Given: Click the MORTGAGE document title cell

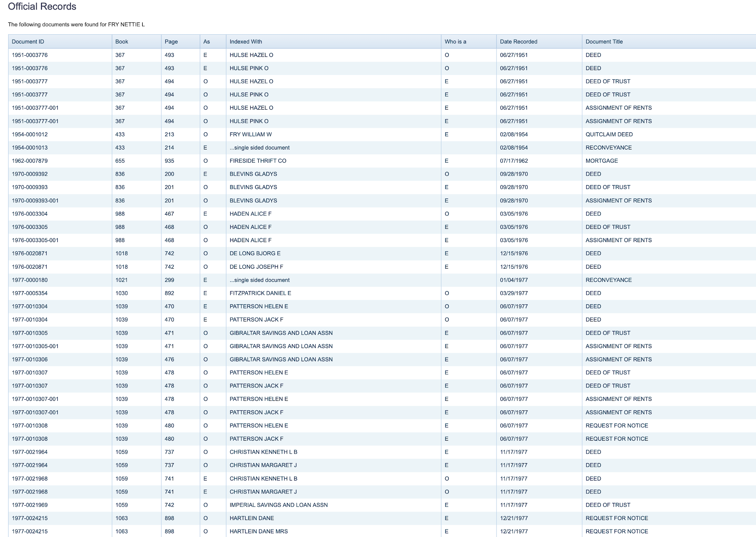Looking at the screenshot, I should coord(601,161).
